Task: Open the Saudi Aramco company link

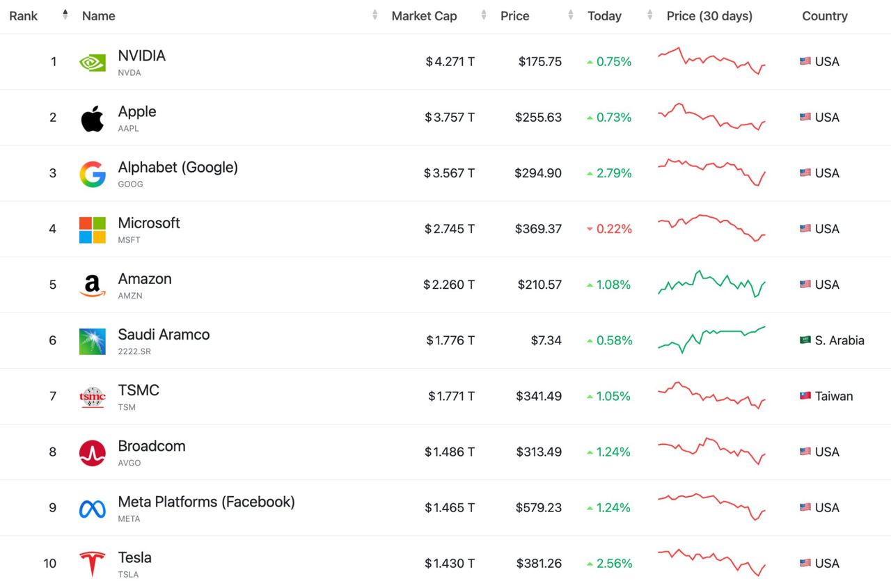Action: coord(164,335)
